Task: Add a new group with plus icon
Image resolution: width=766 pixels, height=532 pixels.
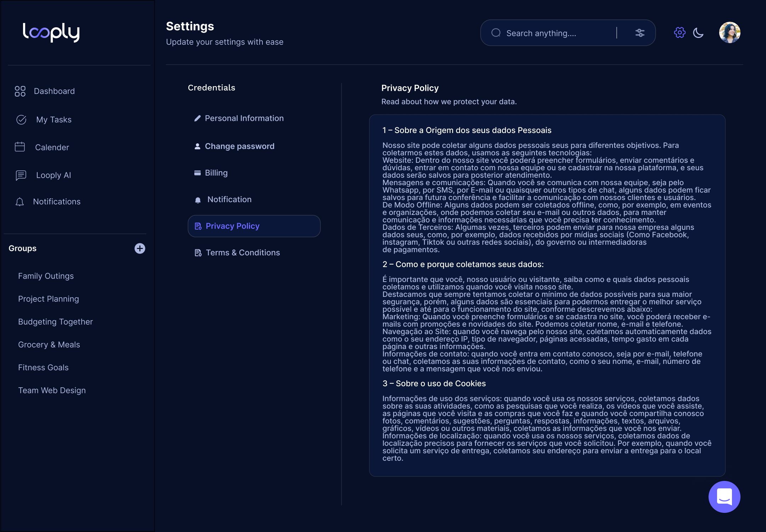Action: [x=140, y=248]
